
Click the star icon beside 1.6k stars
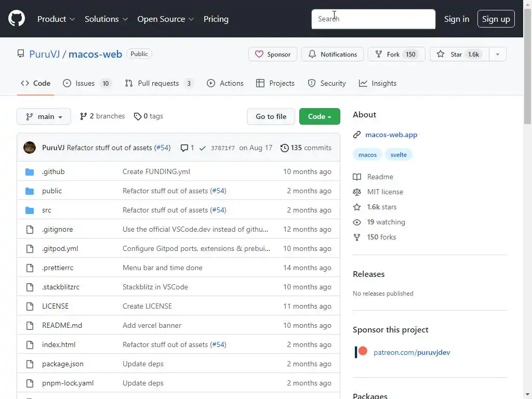(357, 207)
